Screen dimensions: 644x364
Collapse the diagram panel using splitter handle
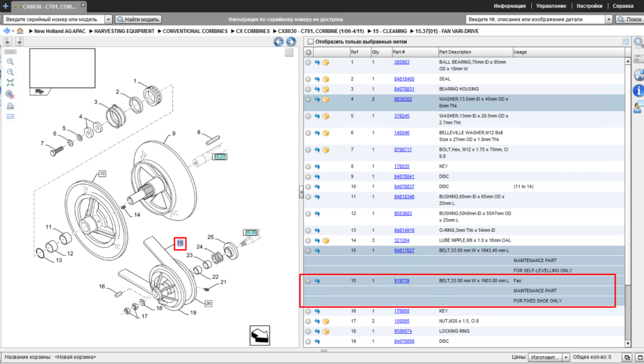(x=301, y=192)
